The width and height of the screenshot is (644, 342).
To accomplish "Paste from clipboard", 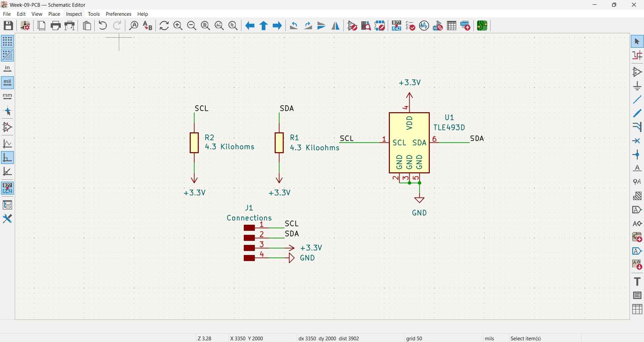I will point(87,26).
